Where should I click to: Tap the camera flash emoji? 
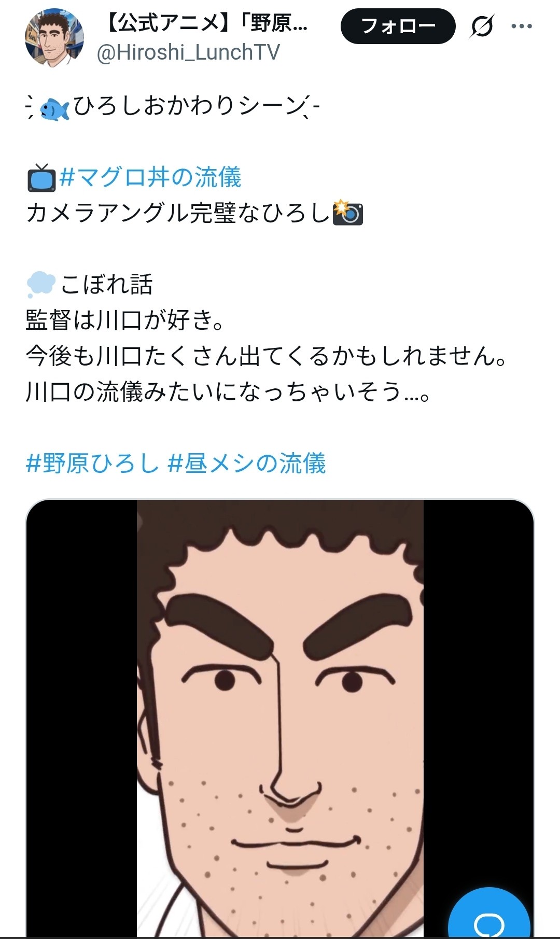pyautogui.click(x=347, y=212)
